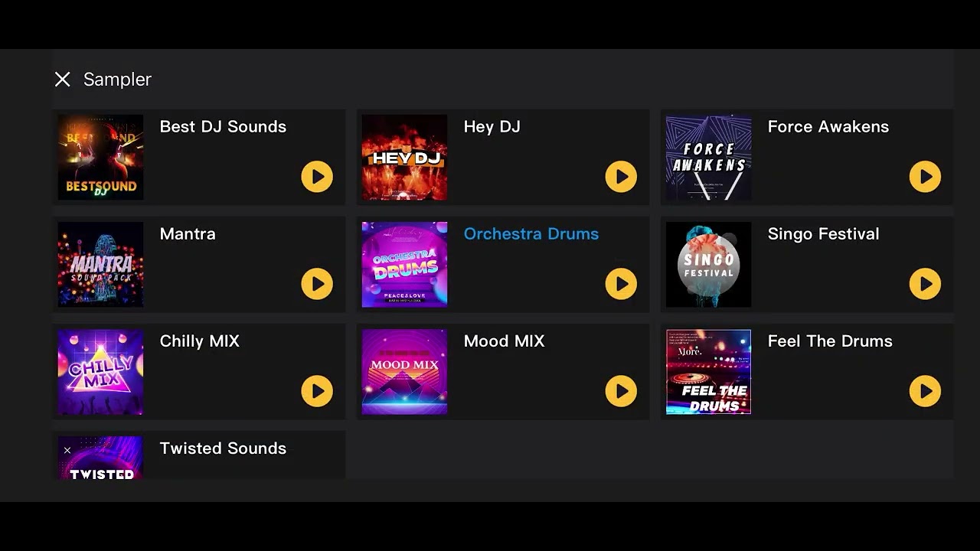Select the Chilly MIX title
Screen dimensions: 980x551
[x=200, y=341]
